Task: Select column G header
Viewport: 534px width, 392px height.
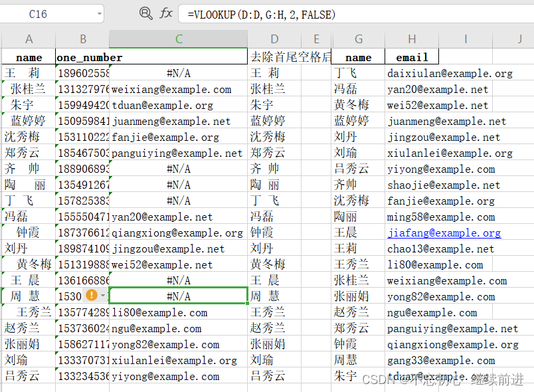Action: (x=358, y=39)
